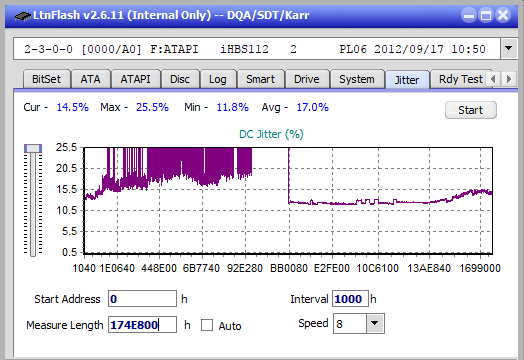Switch to the BitSet tab
Viewport: 524px width, 360px height.
pos(46,79)
